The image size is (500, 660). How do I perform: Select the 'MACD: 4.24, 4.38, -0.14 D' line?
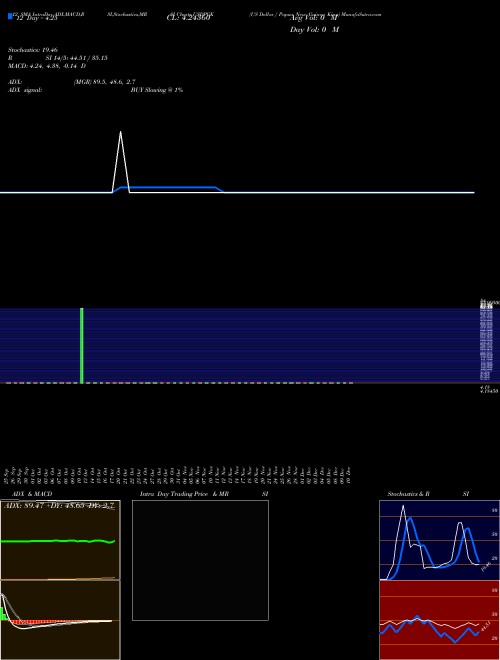47,66
